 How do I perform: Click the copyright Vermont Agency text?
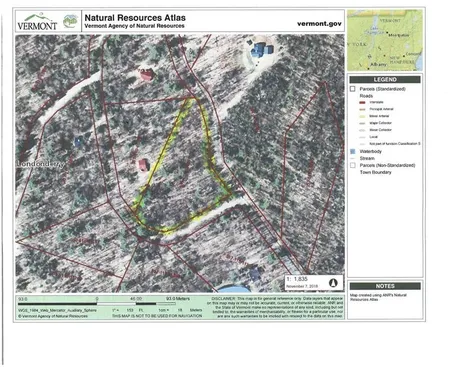[x=53, y=316]
